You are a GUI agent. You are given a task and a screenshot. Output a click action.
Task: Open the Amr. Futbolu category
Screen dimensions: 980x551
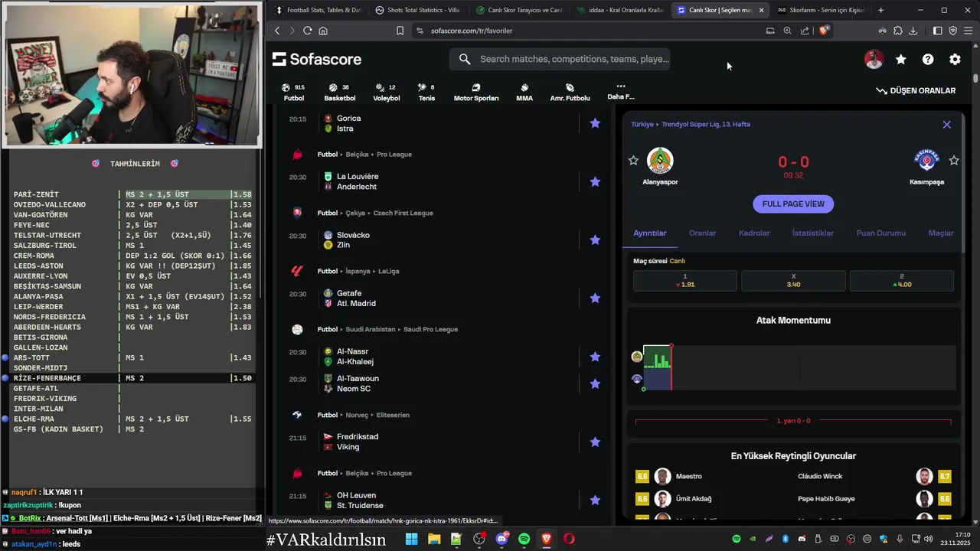[570, 93]
